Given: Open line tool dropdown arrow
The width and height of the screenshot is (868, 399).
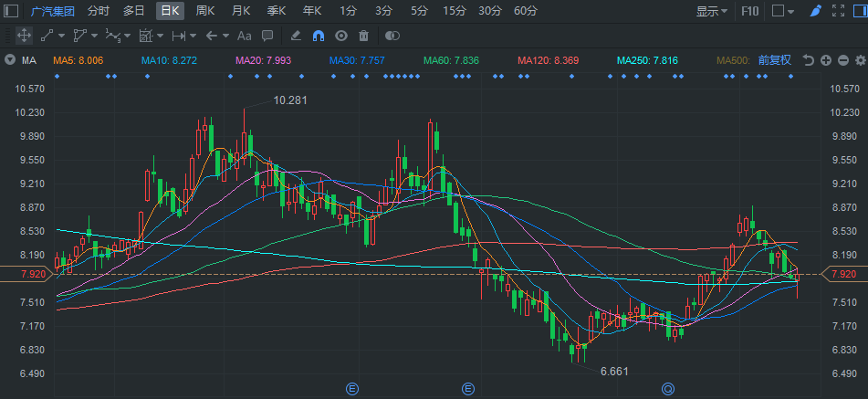Looking at the screenshot, I should point(61,36).
